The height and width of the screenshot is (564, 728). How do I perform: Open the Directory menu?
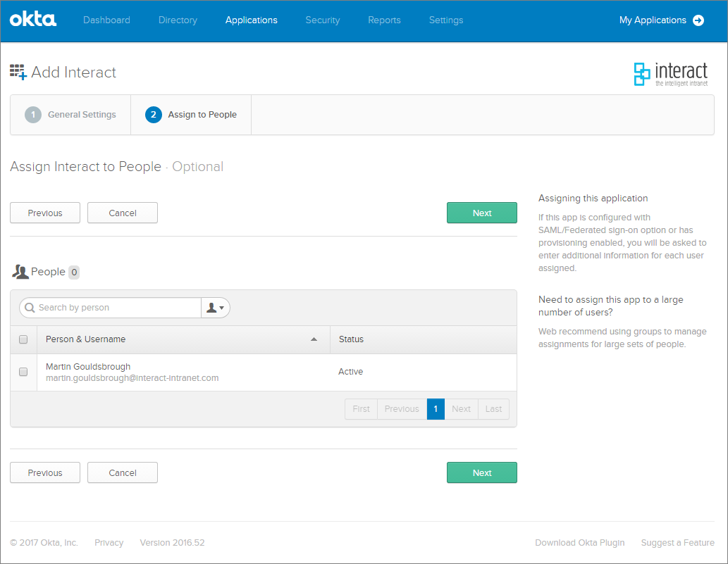178,20
